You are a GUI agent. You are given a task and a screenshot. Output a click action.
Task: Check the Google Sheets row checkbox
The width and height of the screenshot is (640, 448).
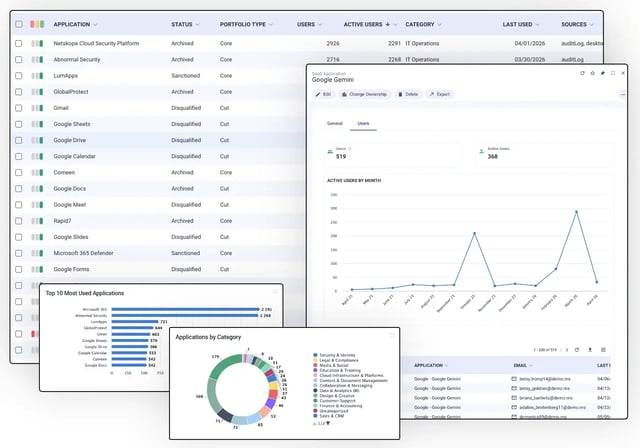coord(19,124)
